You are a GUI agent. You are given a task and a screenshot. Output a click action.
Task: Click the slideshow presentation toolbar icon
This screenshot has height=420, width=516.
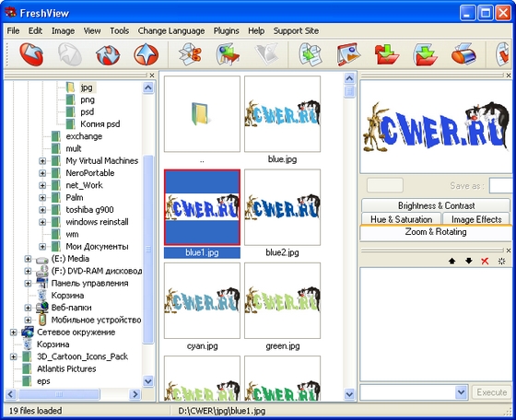pyautogui.click(x=349, y=54)
